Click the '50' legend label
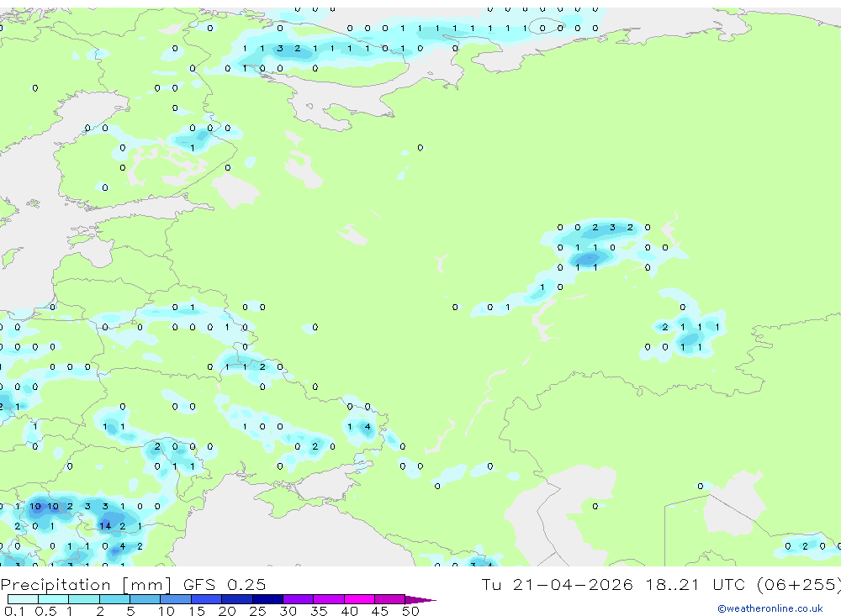The height and width of the screenshot is (616, 841). point(410,611)
